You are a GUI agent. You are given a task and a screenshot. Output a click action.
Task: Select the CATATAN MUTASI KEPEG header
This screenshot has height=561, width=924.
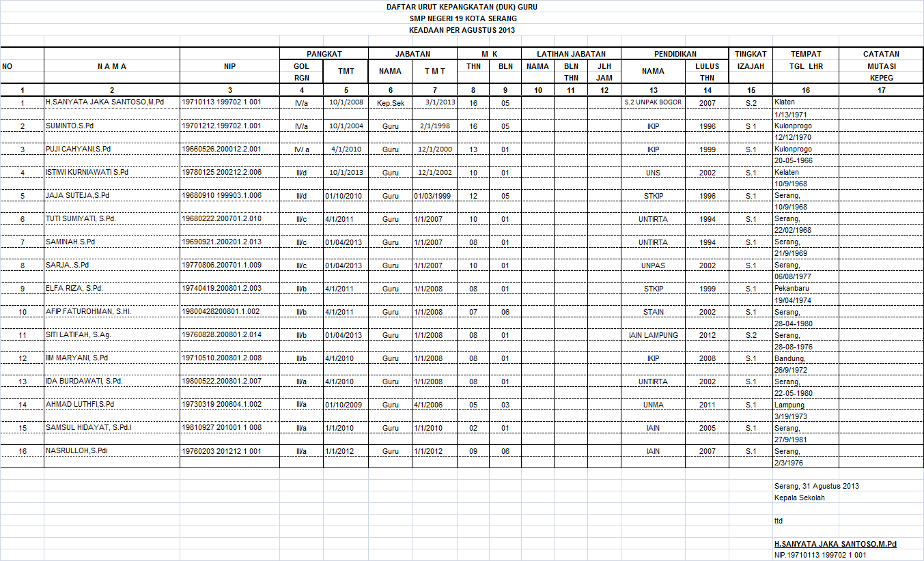point(881,66)
